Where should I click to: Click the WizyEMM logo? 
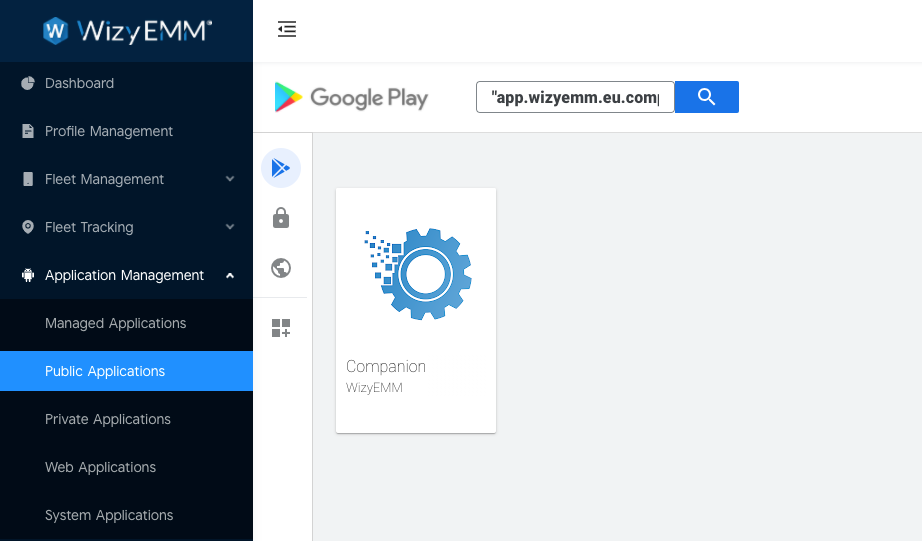(127, 31)
